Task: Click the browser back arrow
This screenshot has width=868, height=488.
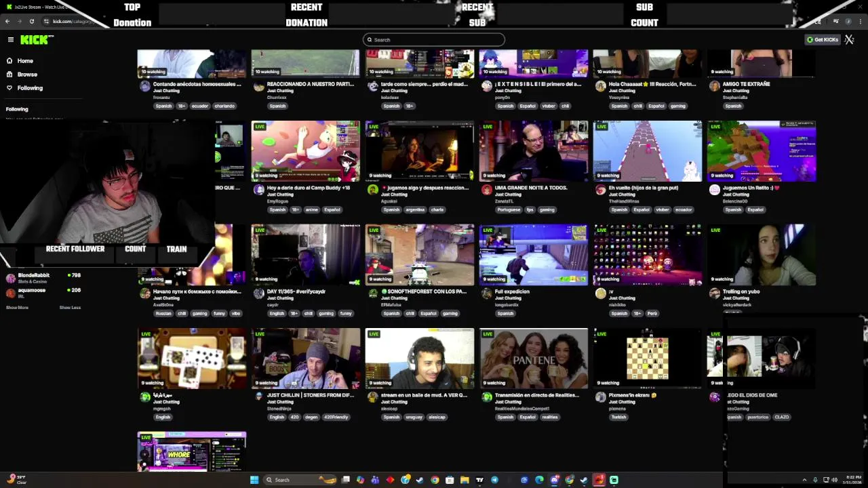Action: point(7,22)
